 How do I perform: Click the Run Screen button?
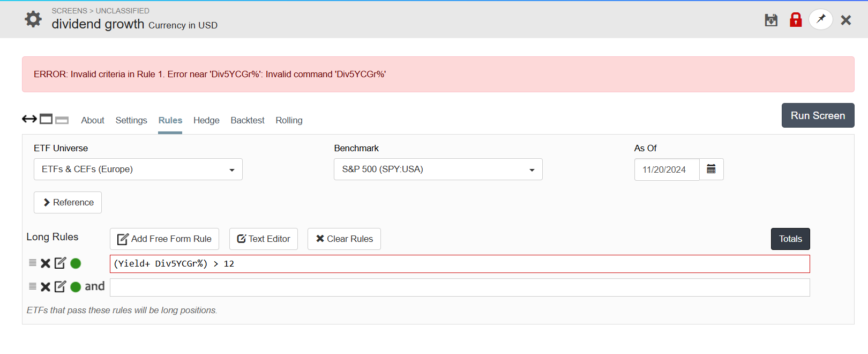[x=818, y=115]
